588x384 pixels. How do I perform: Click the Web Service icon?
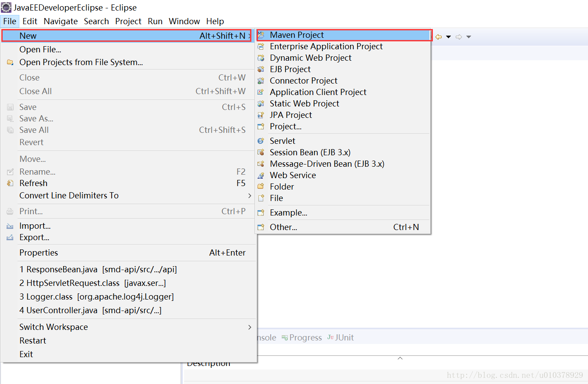261,176
